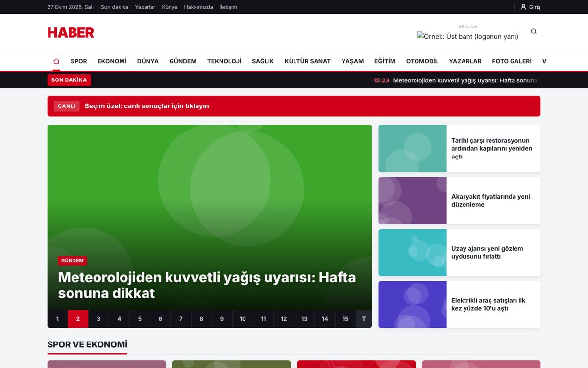The width and height of the screenshot is (588, 368).
Task: Select slide 11 in slider pagination
Action: pyautogui.click(x=263, y=319)
